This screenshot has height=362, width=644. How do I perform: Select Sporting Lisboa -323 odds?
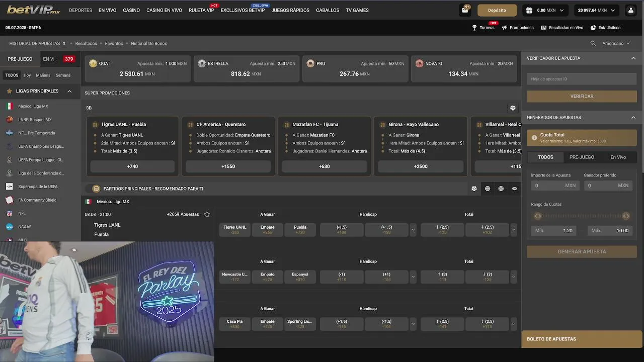click(300, 324)
